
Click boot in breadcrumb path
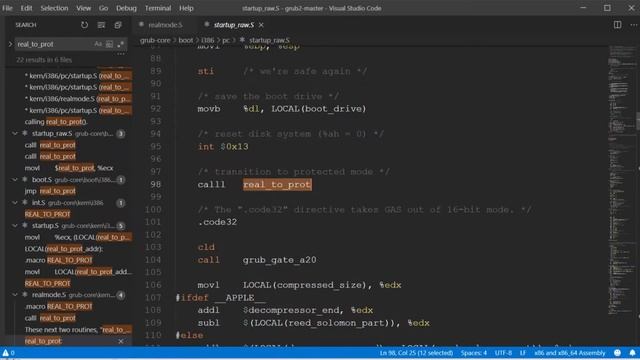tap(186, 40)
